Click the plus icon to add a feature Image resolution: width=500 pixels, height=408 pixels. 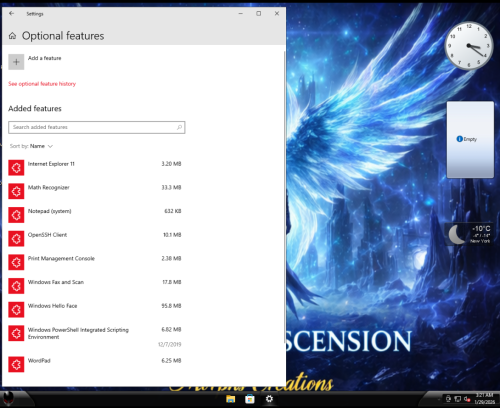[16, 62]
